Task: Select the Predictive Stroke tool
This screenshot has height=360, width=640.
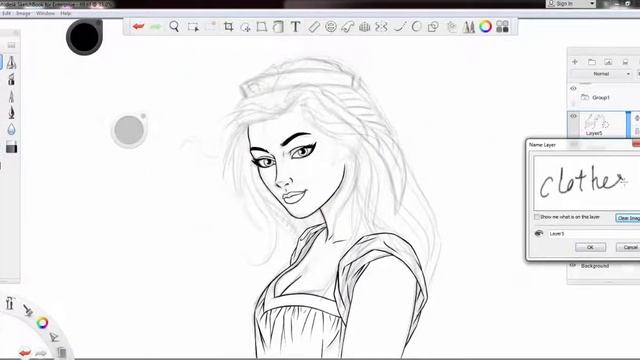Action: point(416,27)
